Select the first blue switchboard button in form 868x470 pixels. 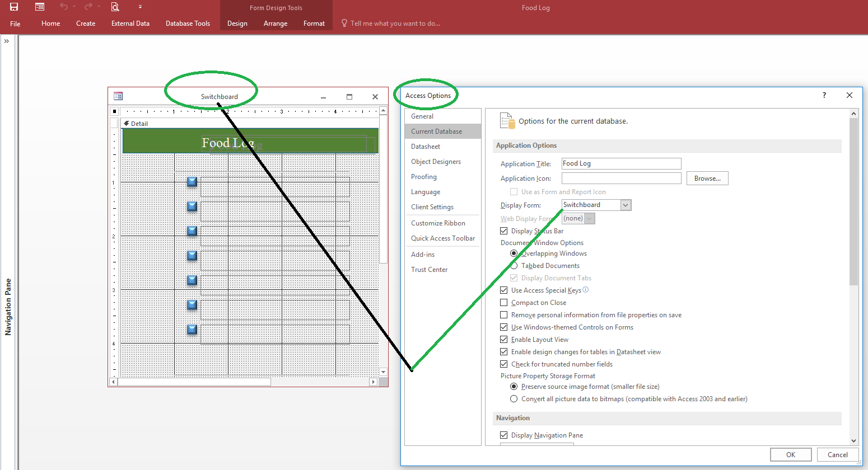(192, 181)
